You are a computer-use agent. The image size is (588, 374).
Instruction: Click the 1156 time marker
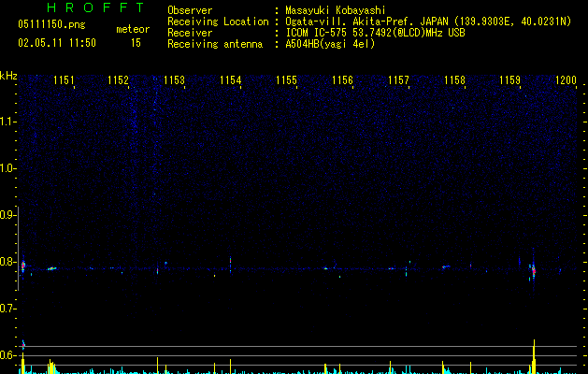click(342, 80)
